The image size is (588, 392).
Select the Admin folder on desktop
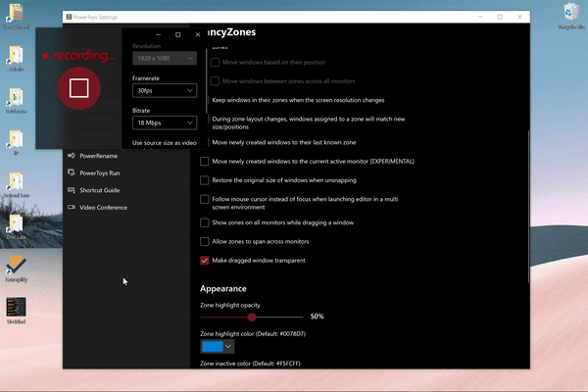pos(16,59)
